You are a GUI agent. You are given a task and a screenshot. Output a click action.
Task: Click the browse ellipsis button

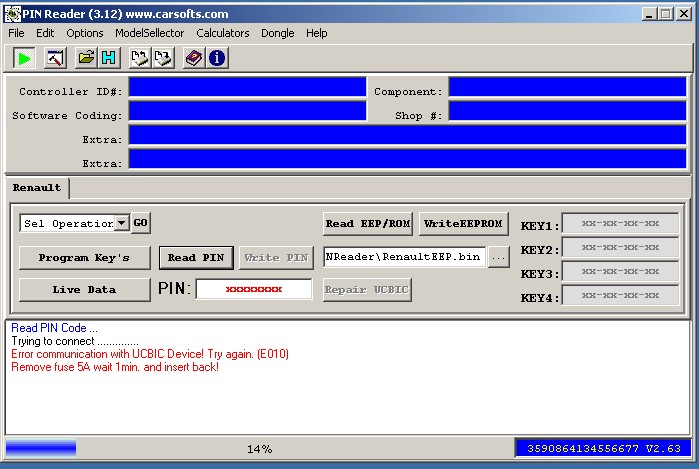click(x=498, y=257)
